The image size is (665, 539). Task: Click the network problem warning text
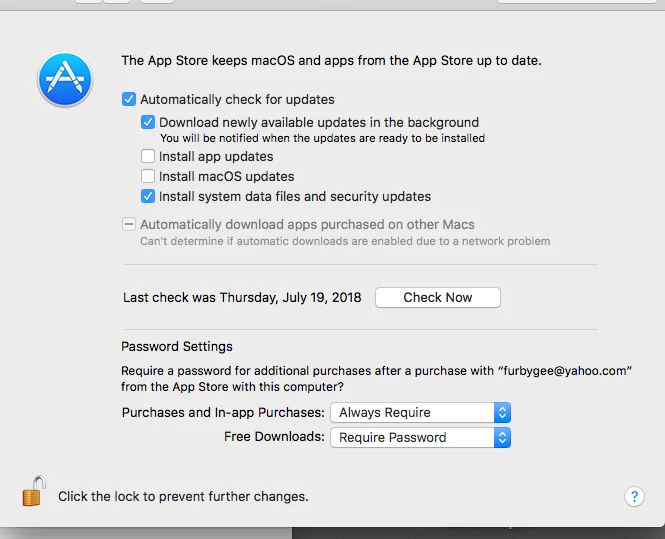point(345,241)
